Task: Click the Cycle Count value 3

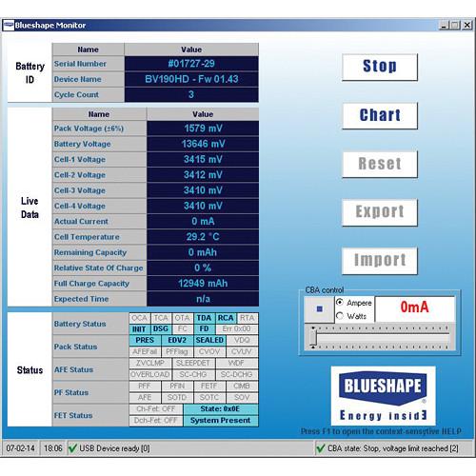Action: tap(191, 94)
